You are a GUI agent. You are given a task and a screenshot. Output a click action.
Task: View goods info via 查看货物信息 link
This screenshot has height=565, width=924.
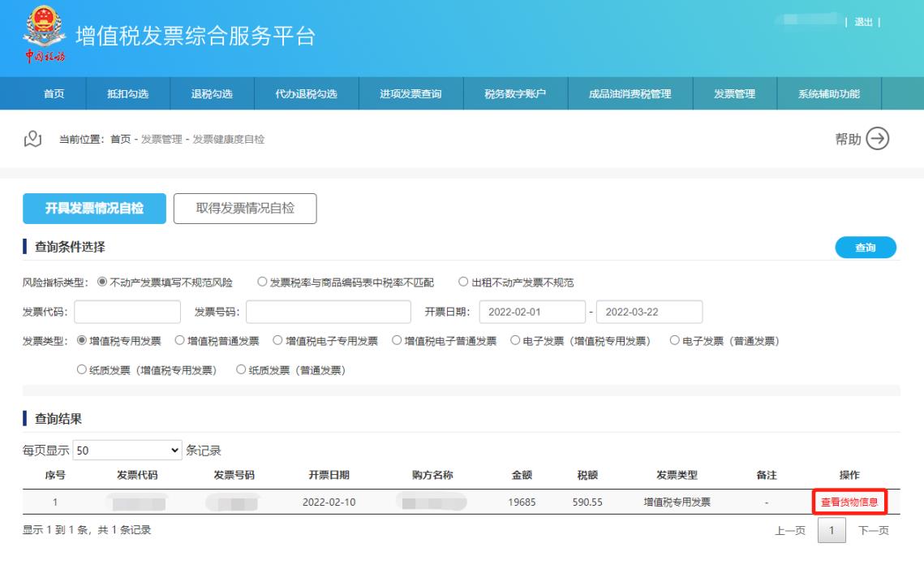point(849,502)
